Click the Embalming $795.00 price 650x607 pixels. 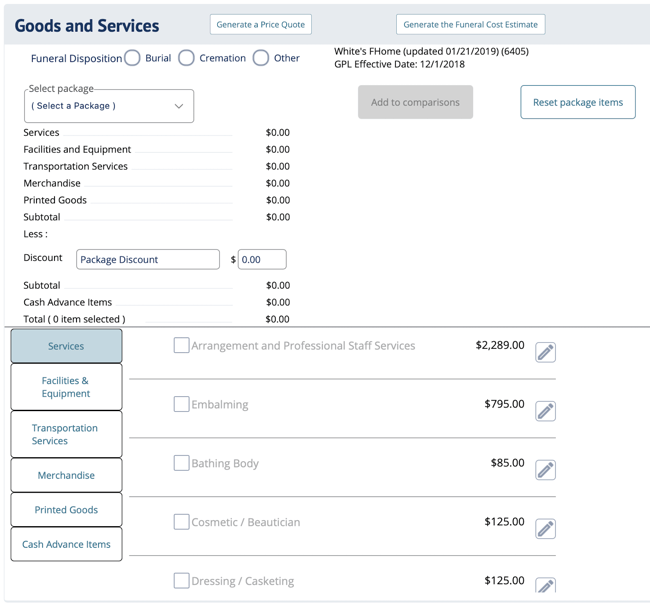click(504, 404)
